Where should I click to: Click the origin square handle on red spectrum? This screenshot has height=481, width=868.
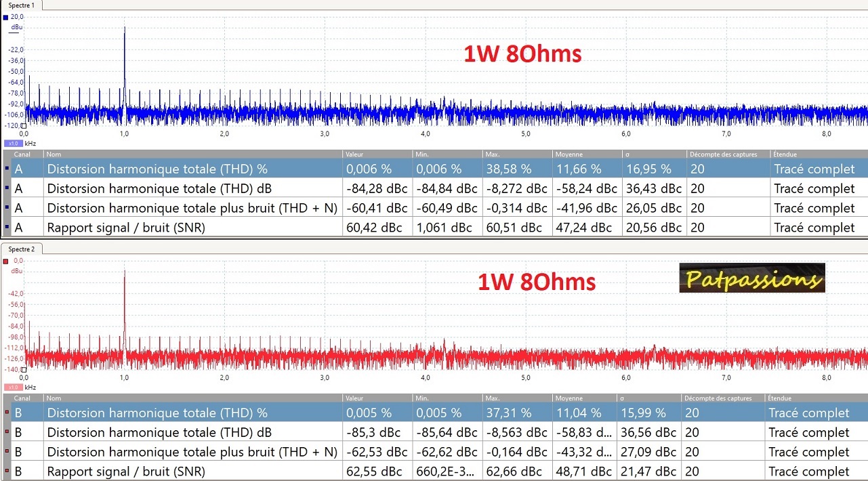pyautogui.click(x=24, y=370)
